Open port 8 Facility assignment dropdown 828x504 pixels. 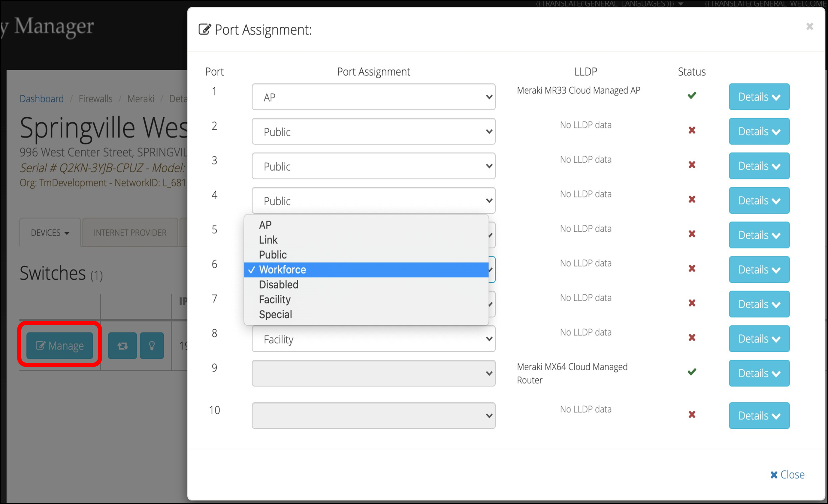pos(373,339)
